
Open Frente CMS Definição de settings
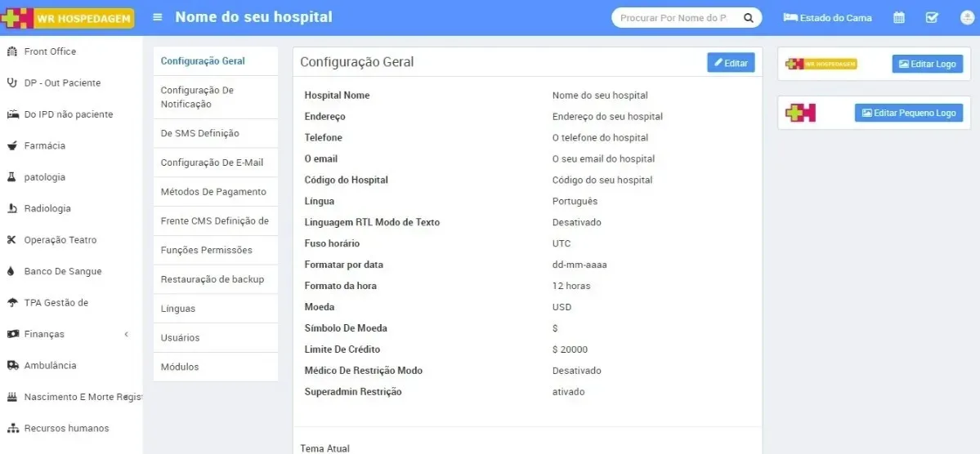click(x=216, y=221)
